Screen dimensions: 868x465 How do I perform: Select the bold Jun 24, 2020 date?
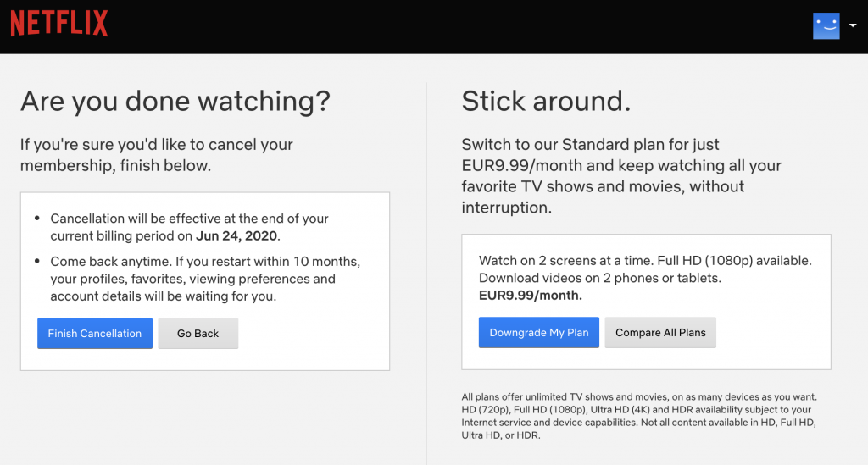point(236,236)
